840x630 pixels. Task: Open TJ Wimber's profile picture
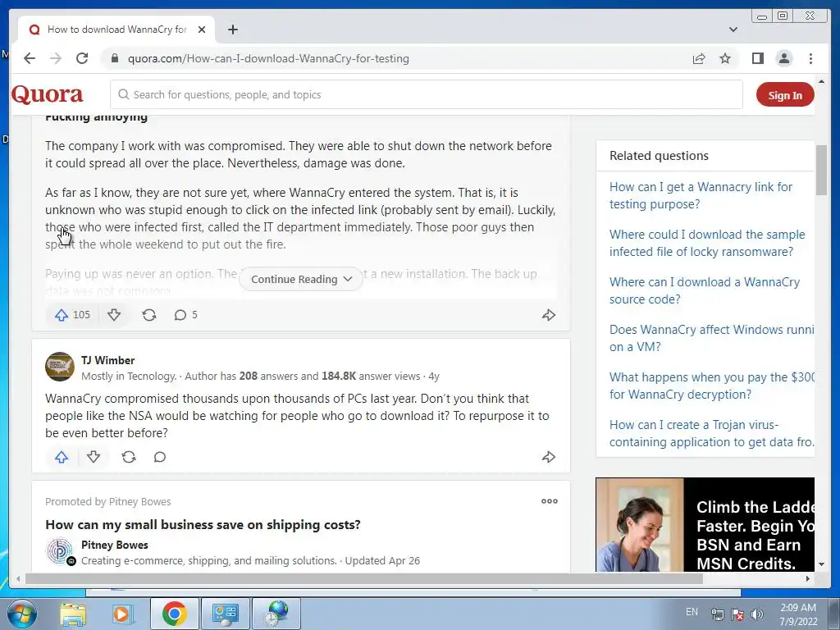pyautogui.click(x=59, y=367)
